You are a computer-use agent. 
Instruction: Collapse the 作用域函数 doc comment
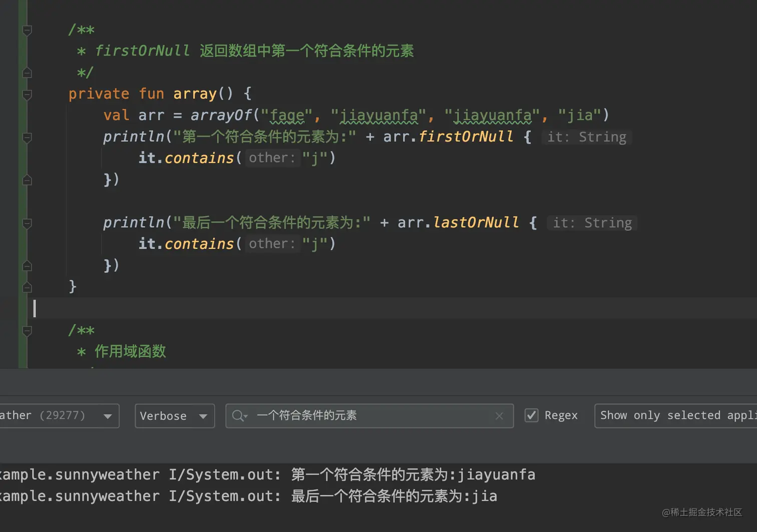(x=28, y=331)
